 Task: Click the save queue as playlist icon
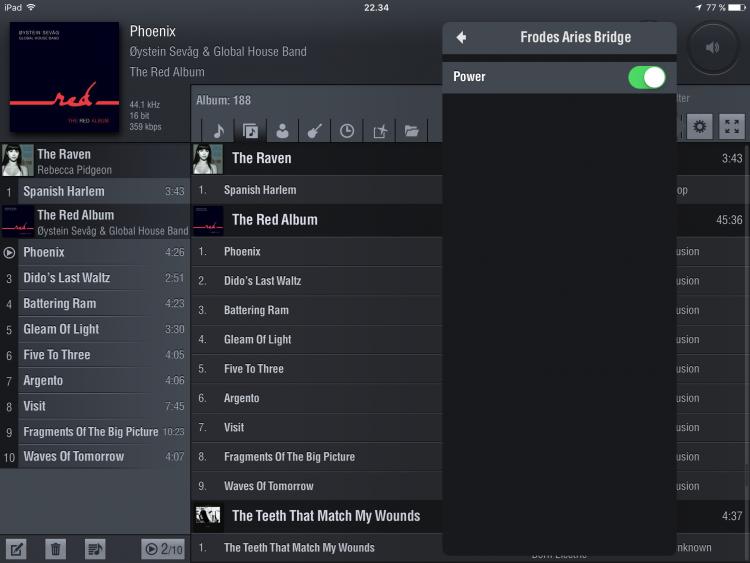tap(95, 549)
